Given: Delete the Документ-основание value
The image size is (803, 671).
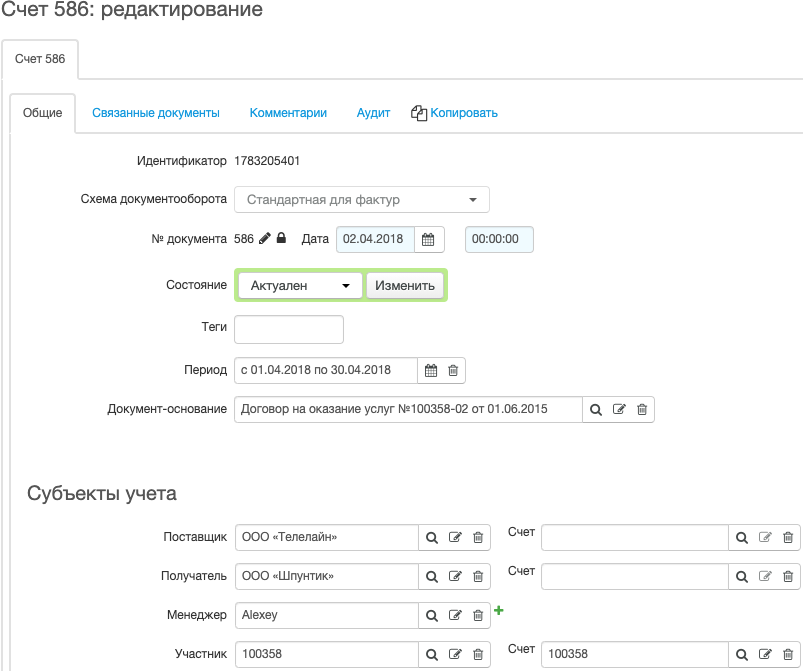Looking at the screenshot, I should 642,409.
